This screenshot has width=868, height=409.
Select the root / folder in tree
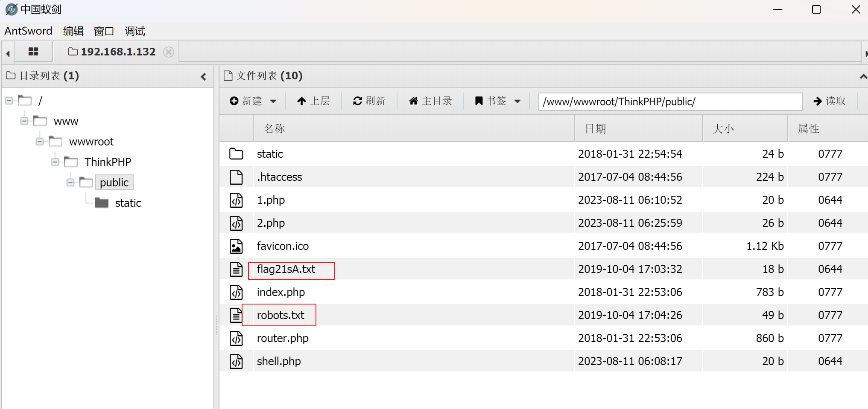pos(40,101)
